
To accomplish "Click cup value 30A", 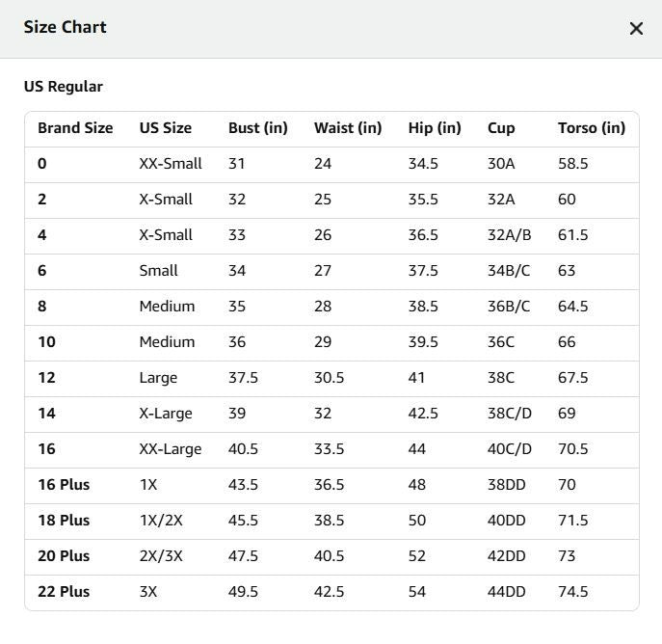I will 501,164.
